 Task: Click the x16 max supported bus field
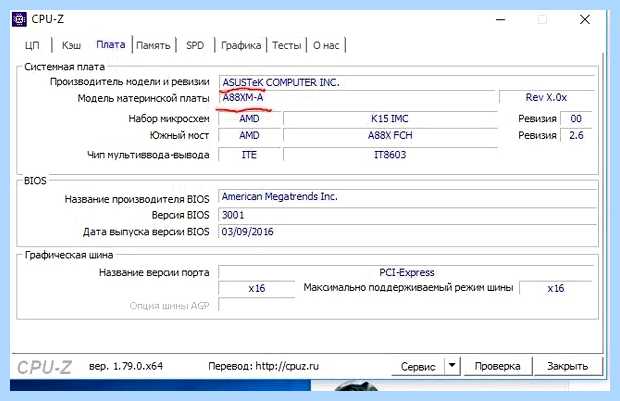tap(556, 288)
